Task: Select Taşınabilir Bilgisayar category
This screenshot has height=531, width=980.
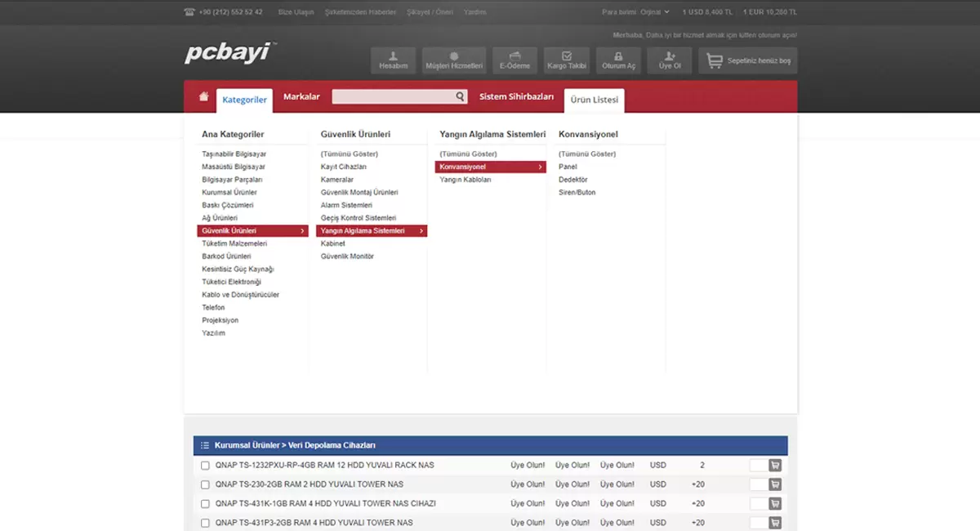Action: 234,154
